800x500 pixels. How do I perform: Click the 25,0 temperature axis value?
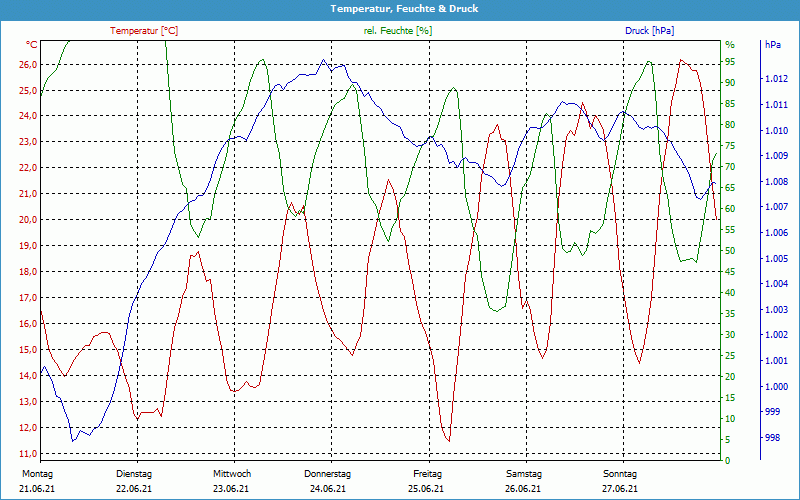click(28, 90)
